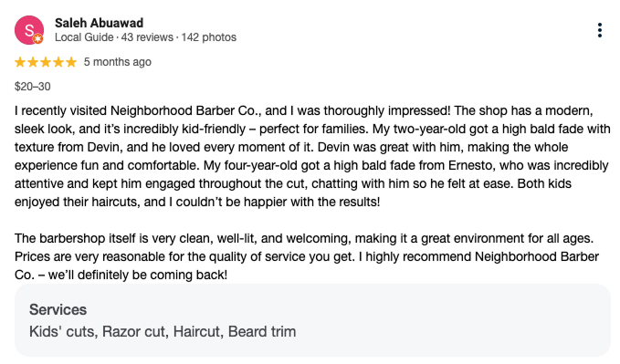Click the paragraph beginning 'The barbershop itself'
This screenshot has height=364, width=620.
pos(307,256)
